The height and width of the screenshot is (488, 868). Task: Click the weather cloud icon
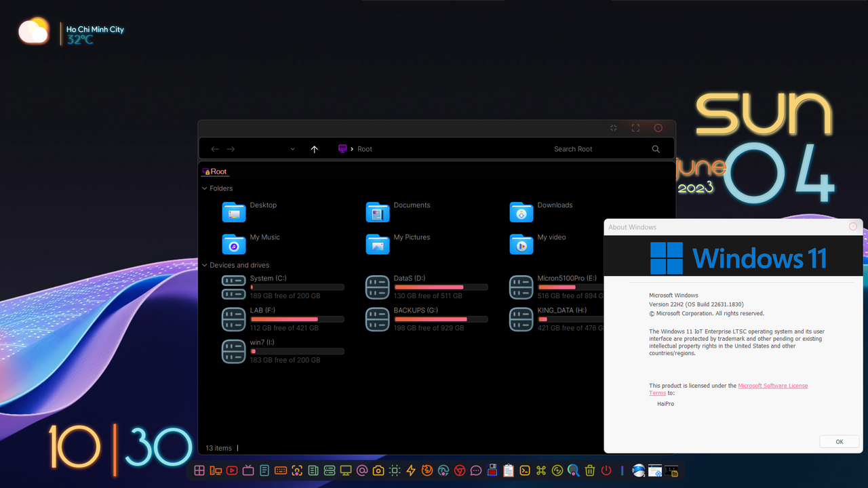(x=34, y=31)
